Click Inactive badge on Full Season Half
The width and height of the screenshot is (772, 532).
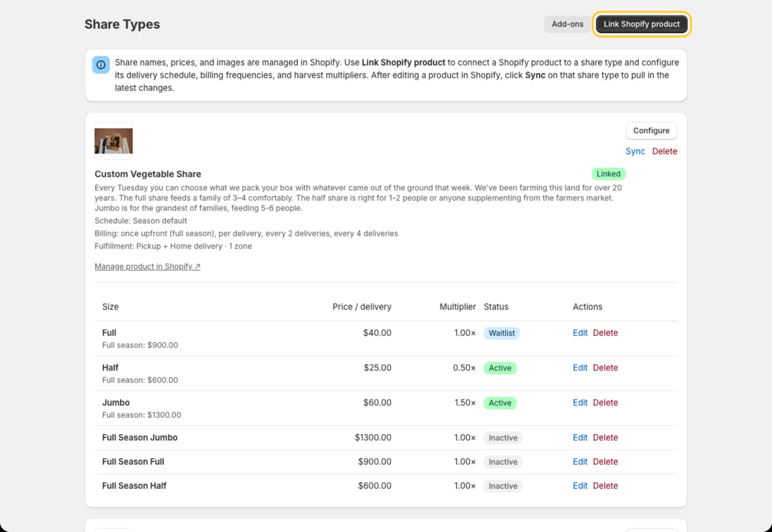tap(503, 486)
